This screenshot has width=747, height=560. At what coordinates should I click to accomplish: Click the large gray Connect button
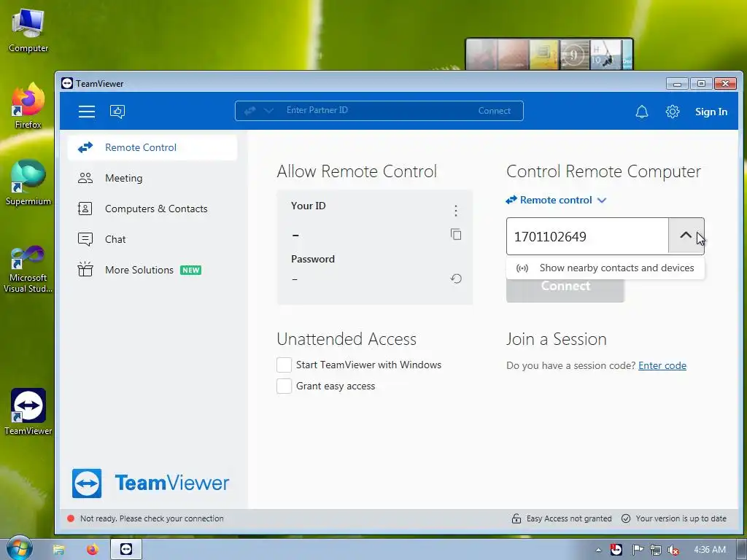pos(565,290)
